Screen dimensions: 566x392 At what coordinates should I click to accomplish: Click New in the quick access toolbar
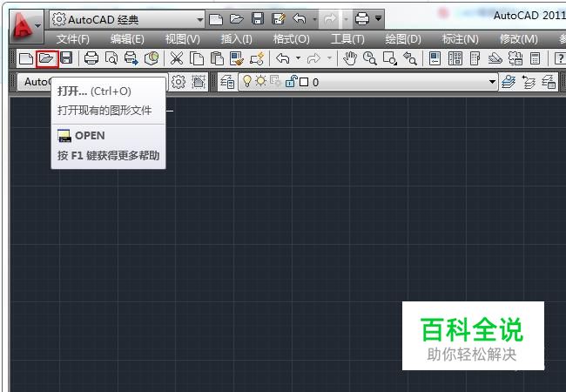[216, 19]
